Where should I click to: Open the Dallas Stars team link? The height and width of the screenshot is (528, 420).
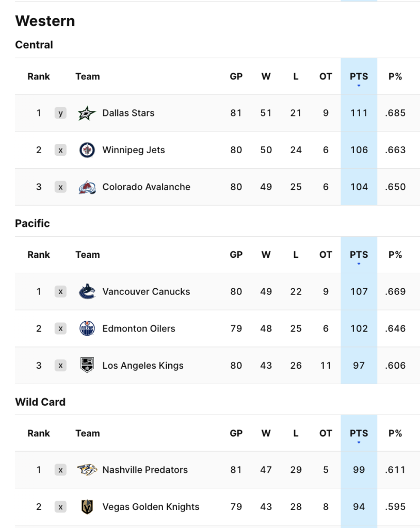click(128, 113)
